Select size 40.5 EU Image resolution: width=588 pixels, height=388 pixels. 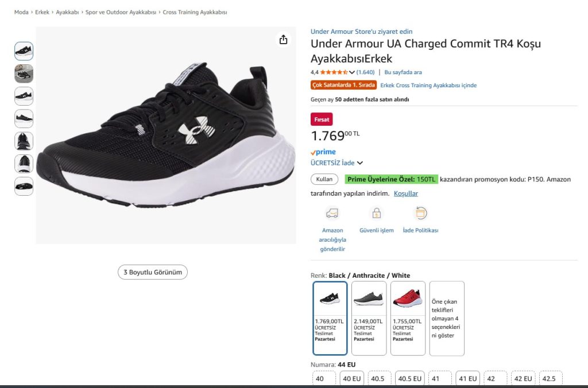click(409, 379)
